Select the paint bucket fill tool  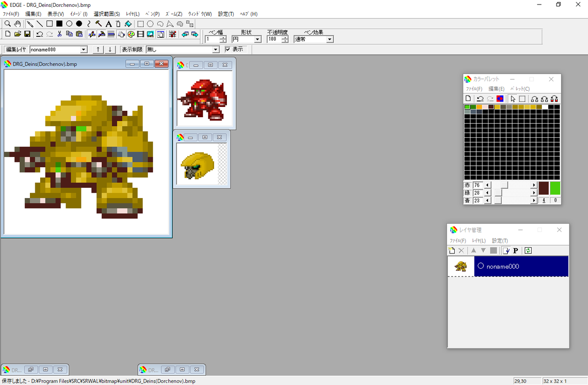[128, 24]
